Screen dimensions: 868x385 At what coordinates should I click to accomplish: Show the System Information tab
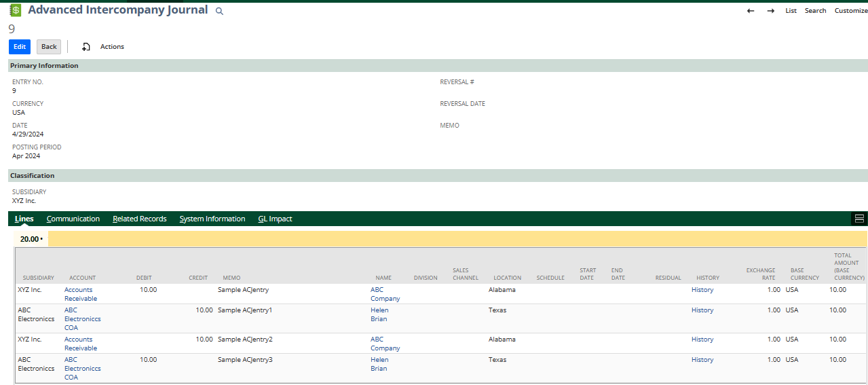pyautogui.click(x=212, y=219)
